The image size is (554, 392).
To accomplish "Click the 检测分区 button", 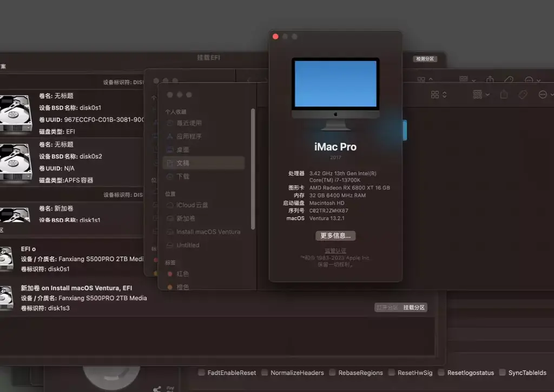I will (425, 59).
